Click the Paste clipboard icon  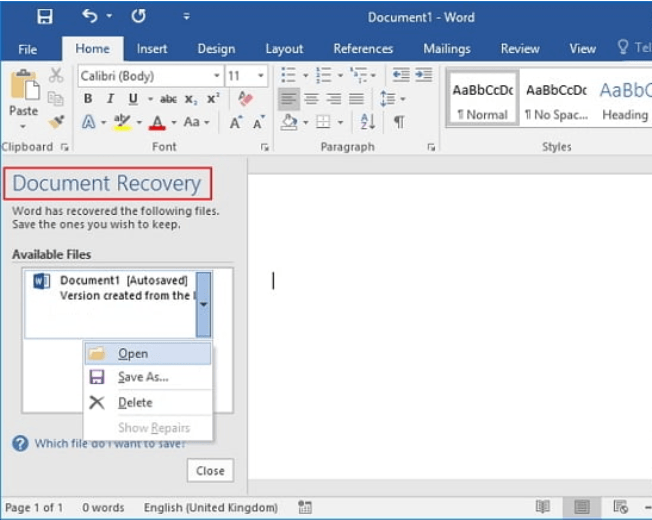[25, 85]
